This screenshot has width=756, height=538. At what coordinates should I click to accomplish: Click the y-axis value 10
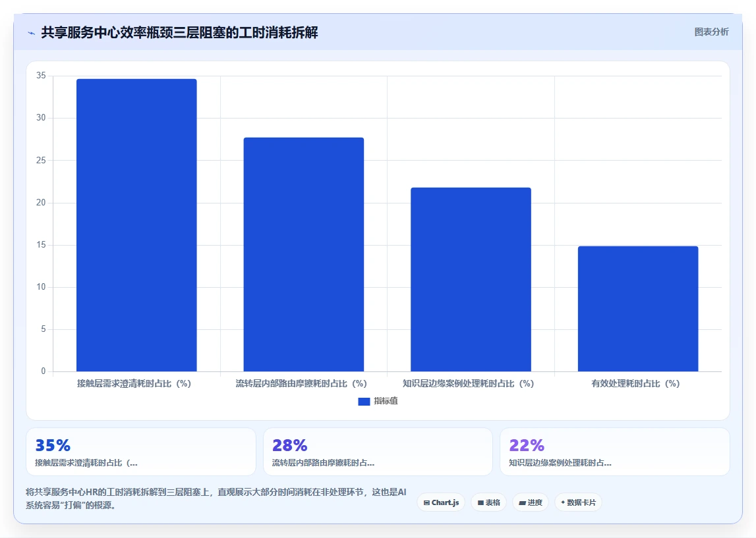(x=41, y=286)
